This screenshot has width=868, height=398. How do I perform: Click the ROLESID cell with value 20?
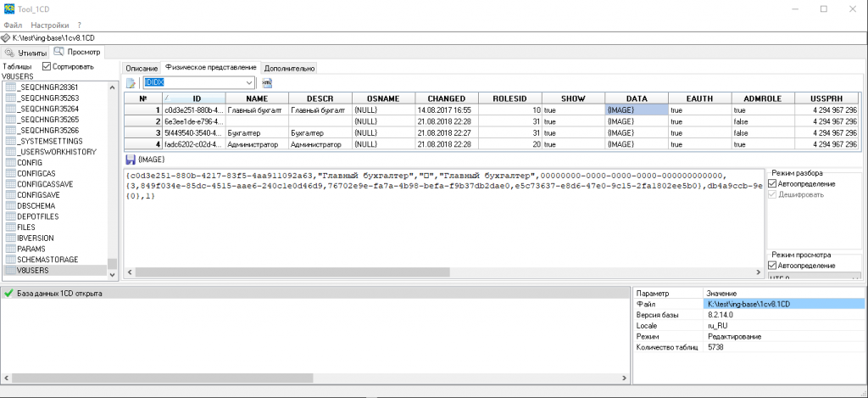[509, 143]
